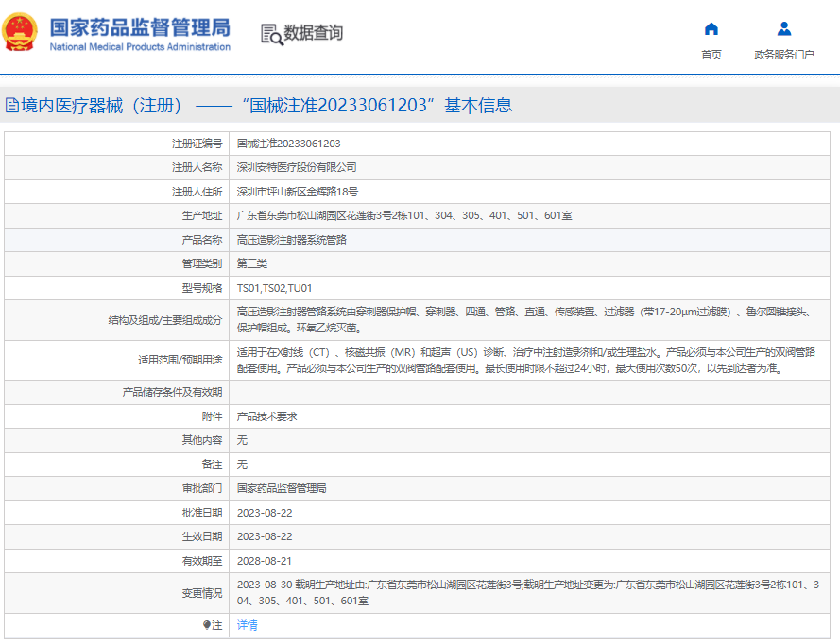The height and width of the screenshot is (644, 840).
Task: Select registration number value 国械注准20233061203
Action: [x=289, y=144]
